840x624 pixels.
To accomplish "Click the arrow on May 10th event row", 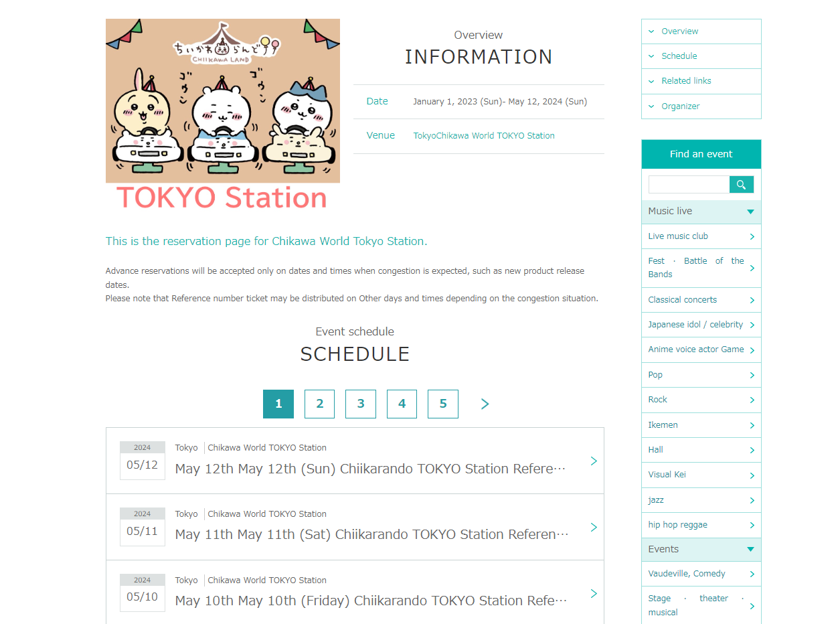I will pos(593,594).
